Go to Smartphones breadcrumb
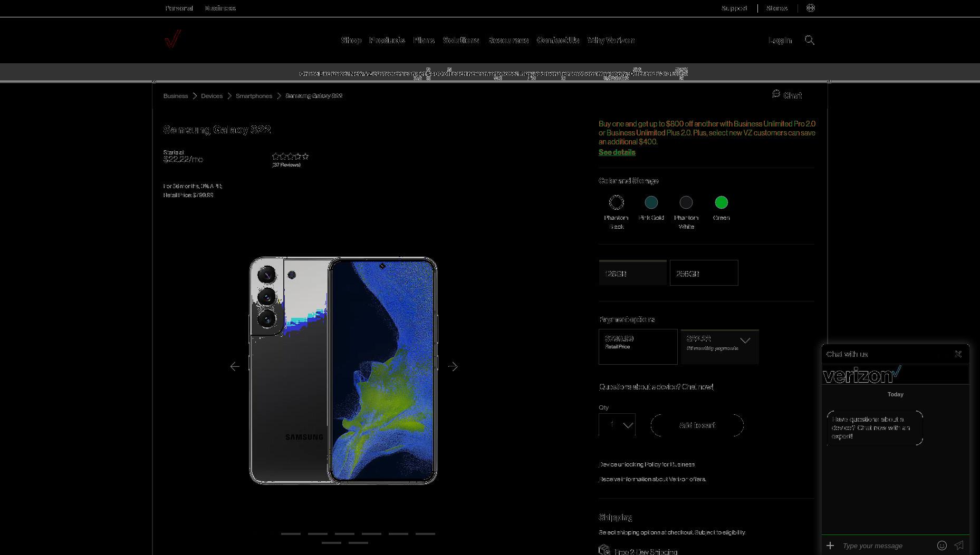 [x=254, y=96]
